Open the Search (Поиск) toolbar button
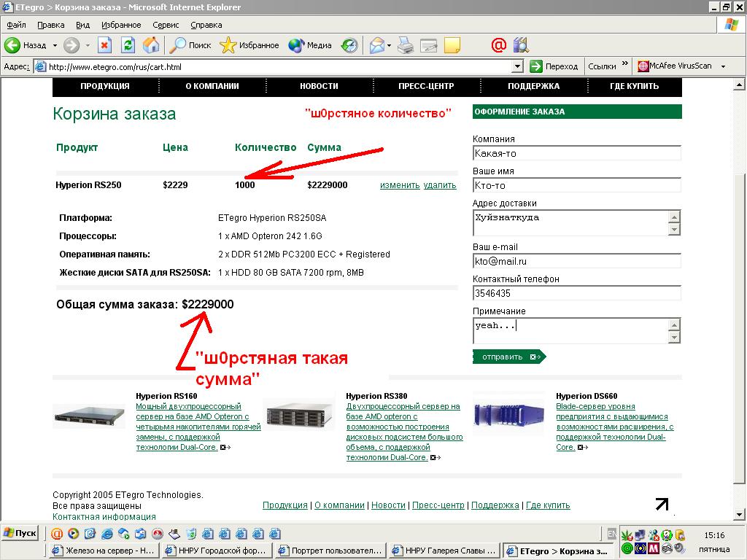Screen dimensions: 747x560 pos(190,45)
